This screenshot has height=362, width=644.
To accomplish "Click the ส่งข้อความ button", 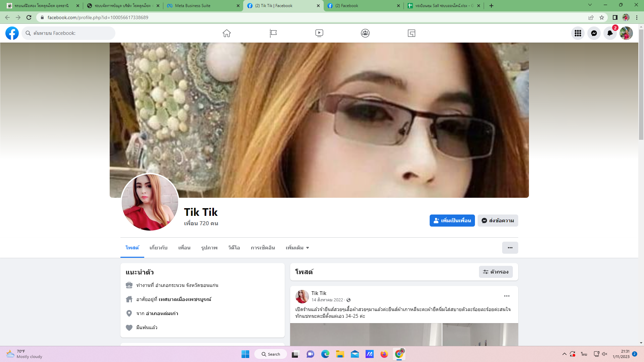I will point(498,221).
